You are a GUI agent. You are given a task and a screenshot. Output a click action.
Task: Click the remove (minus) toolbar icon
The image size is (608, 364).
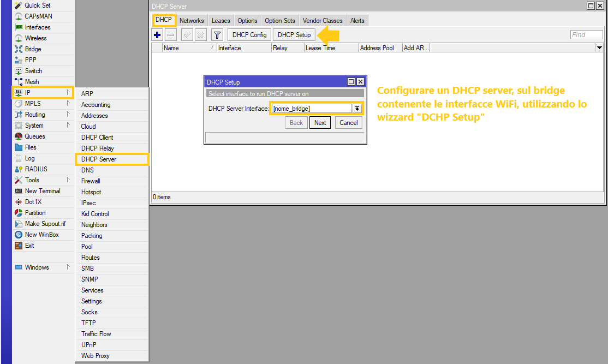pyautogui.click(x=171, y=35)
